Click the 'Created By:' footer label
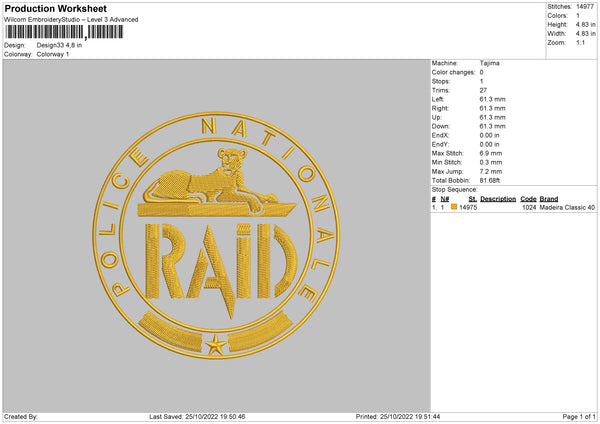Image resolution: width=600 pixels, height=424 pixels. click(x=21, y=417)
